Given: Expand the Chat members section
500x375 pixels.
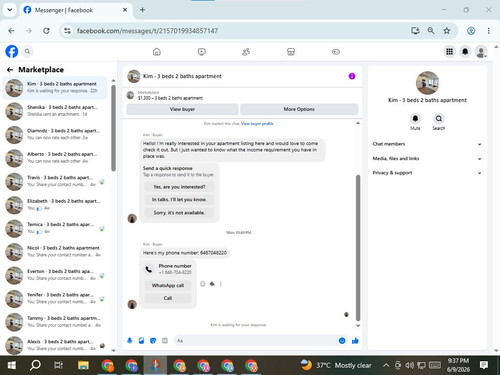Looking at the screenshot, I should (427, 144).
